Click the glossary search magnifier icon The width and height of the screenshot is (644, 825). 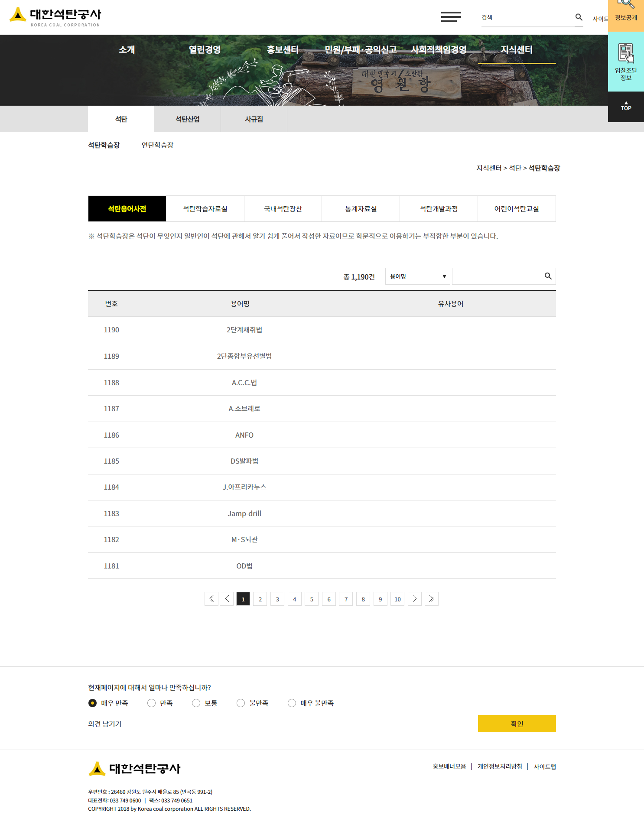click(548, 276)
